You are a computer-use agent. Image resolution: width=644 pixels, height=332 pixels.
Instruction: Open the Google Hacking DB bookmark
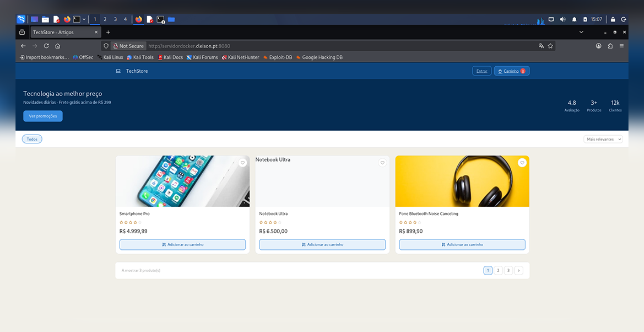(319, 57)
